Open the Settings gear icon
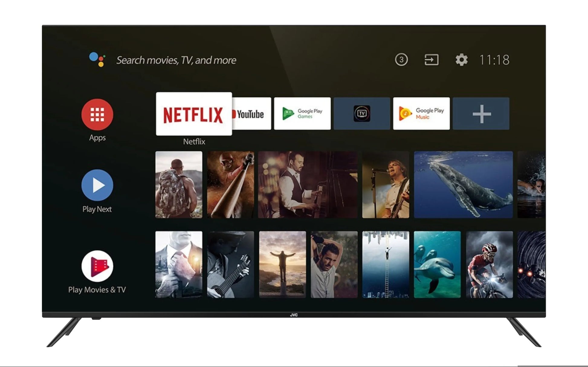Screen dimensions: 588x367 tap(461, 60)
